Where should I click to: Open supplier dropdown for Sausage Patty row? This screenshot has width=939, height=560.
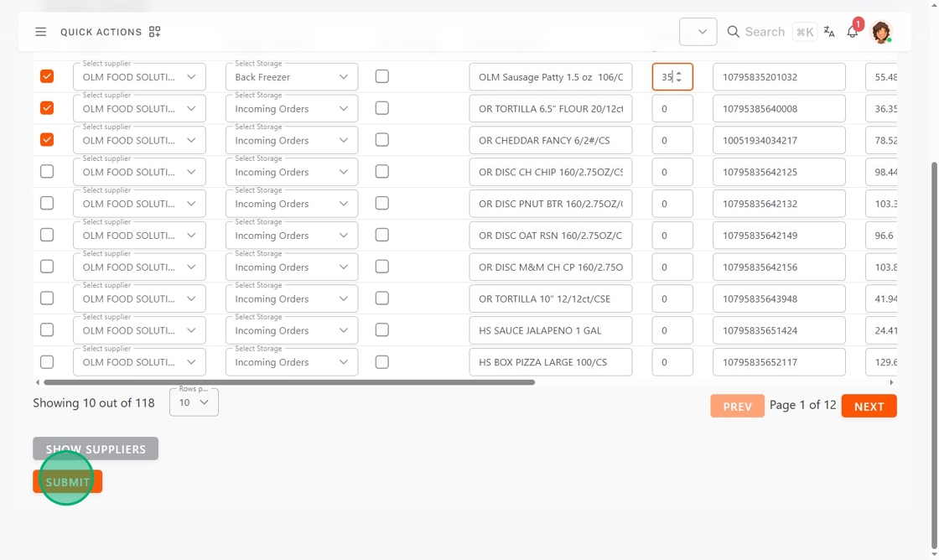click(139, 76)
